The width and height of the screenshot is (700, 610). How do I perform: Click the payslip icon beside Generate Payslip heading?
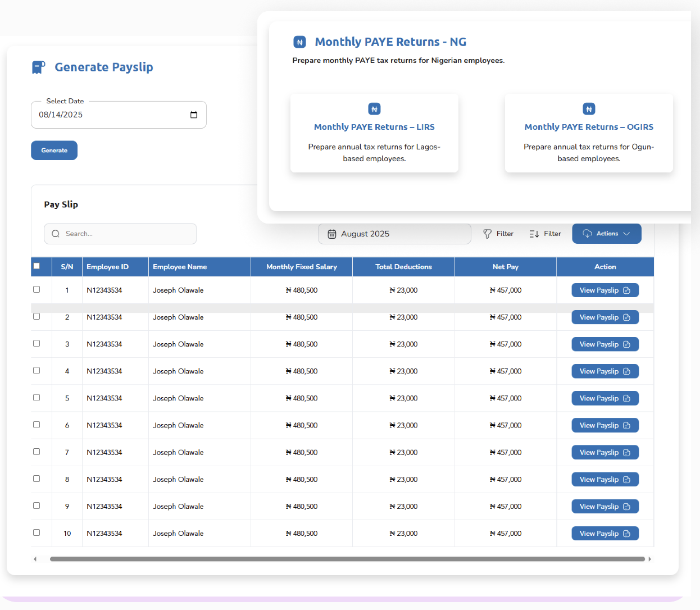click(x=38, y=66)
